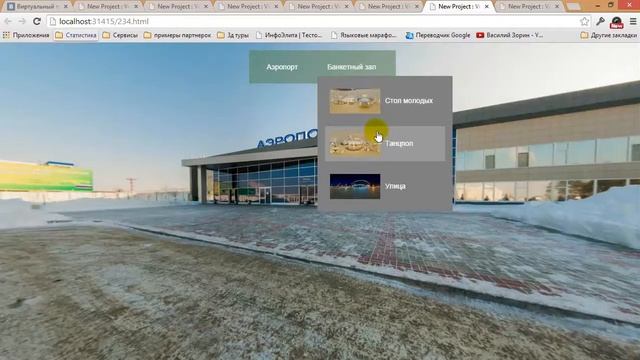The width and height of the screenshot is (640, 360).
Task: Click the red extension icon in toolbar
Action: [616, 22]
